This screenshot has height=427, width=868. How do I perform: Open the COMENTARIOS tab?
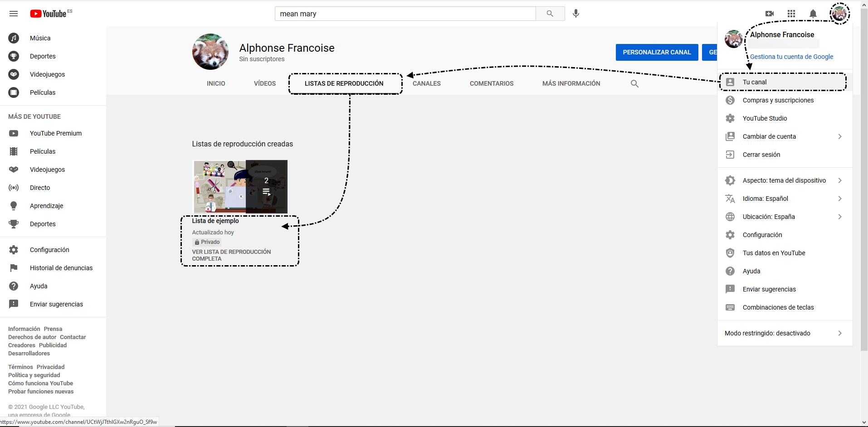(492, 83)
